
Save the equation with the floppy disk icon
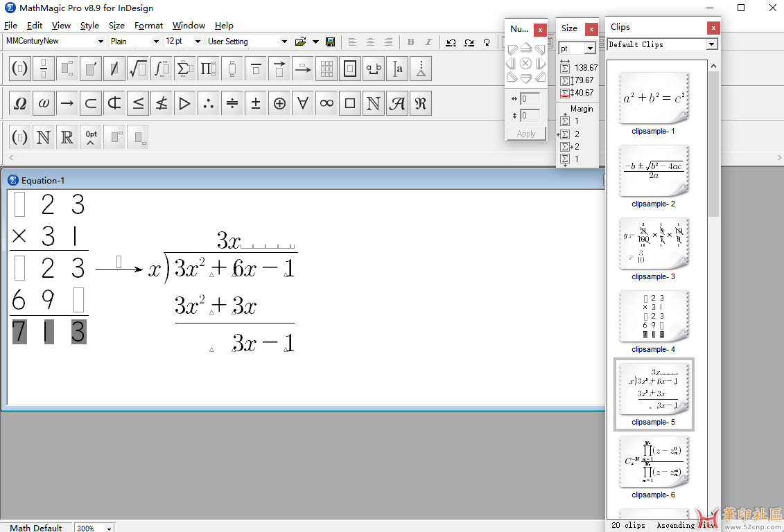pos(330,42)
